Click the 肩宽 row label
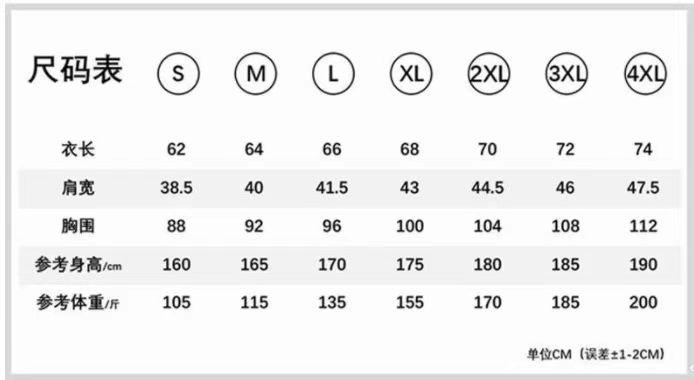This screenshot has width=694, height=380. click(x=78, y=188)
